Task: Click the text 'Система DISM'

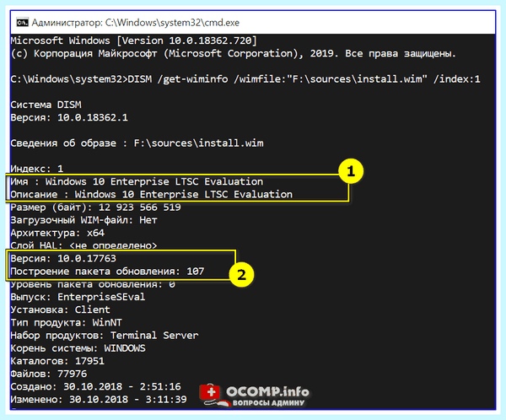Action: [46, 105]
